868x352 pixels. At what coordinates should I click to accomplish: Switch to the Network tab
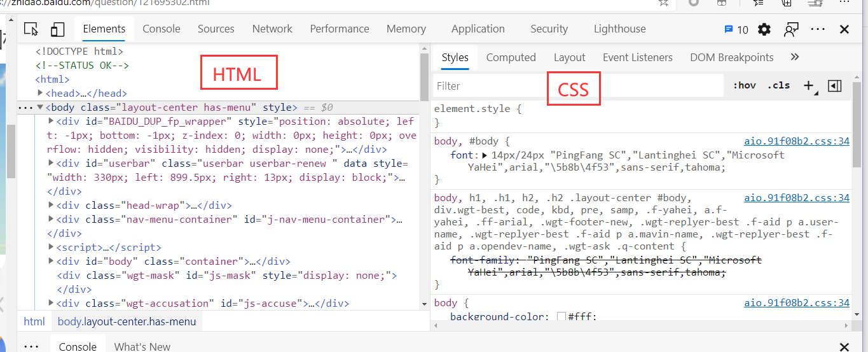point(272,29)
